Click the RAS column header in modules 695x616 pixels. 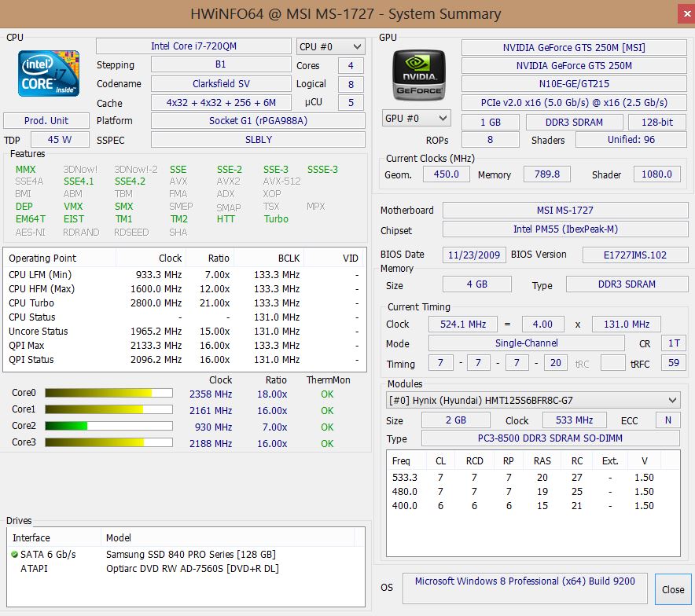tap(542, 461)
